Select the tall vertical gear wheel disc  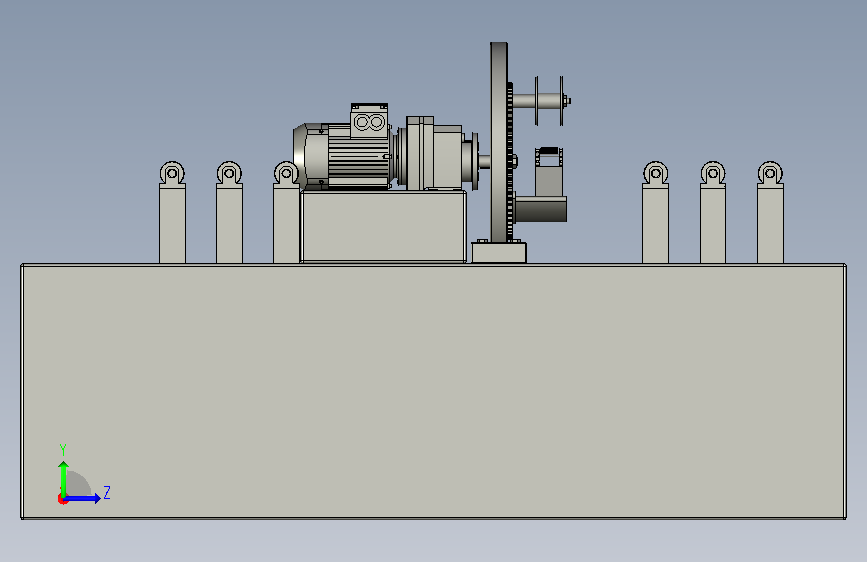click(499, 142)
